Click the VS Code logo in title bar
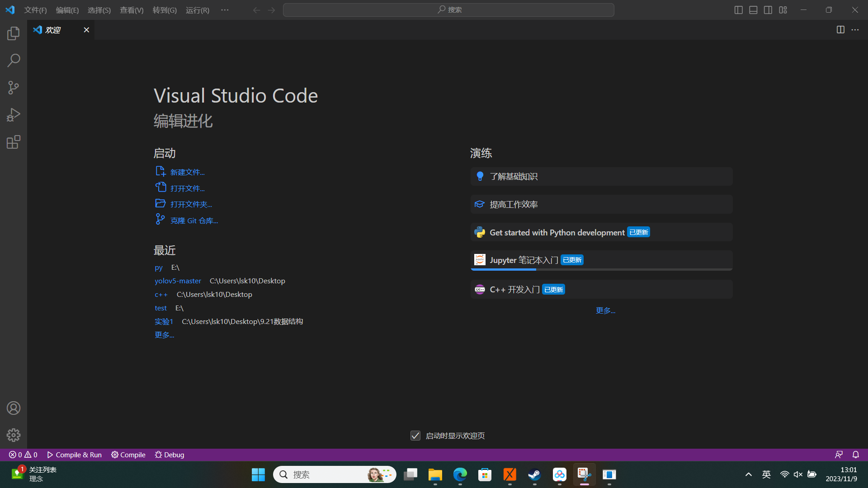The image size is (868, 488). tap(10, 10)
